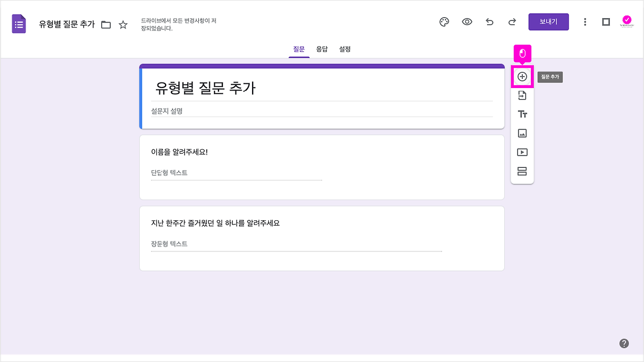Open your Google account avatar
This screenshot has height=362, width=644.
(x=627, y=22)
